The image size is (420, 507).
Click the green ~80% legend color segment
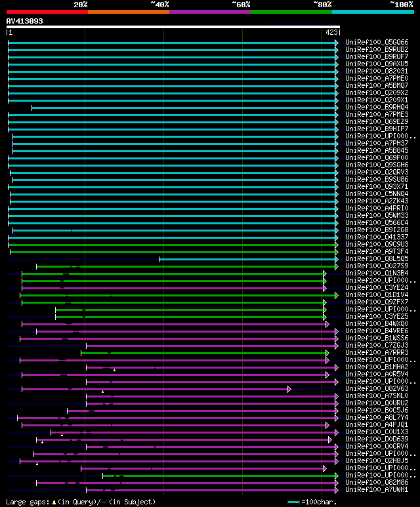pos(291,12)
